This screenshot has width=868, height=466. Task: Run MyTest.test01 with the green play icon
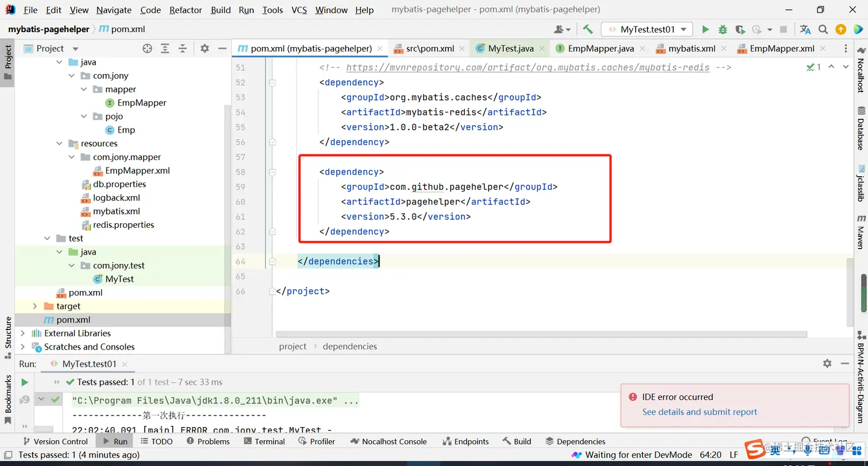[706, 29]
